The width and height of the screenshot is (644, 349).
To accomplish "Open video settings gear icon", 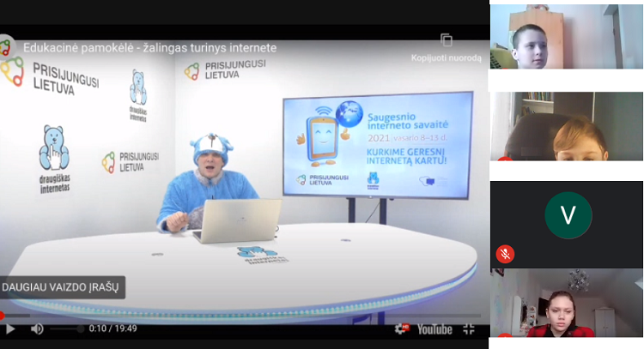I will point(402,329).
